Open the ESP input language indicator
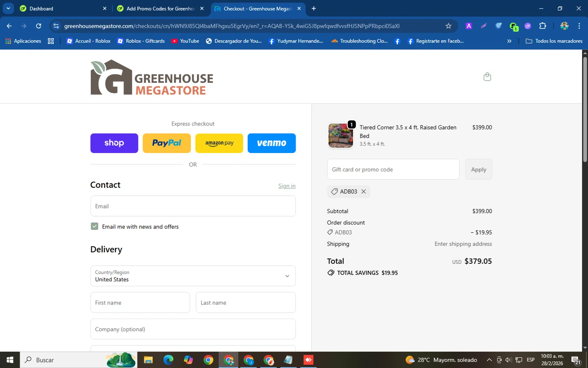This screenshot has height=368, width=588. tap(531, 360)
